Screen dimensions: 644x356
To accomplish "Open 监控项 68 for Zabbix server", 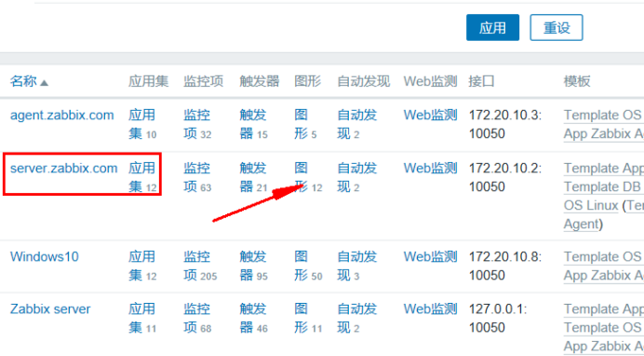I will pos(197,318).
